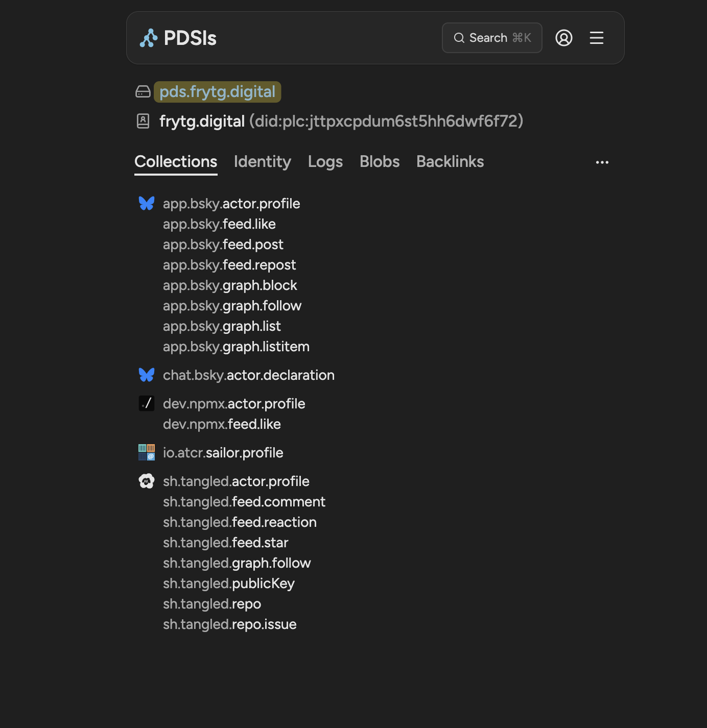
Task: Click the tangled icon beside sh.tangled.actor.profile
Action: click(147, 481)
